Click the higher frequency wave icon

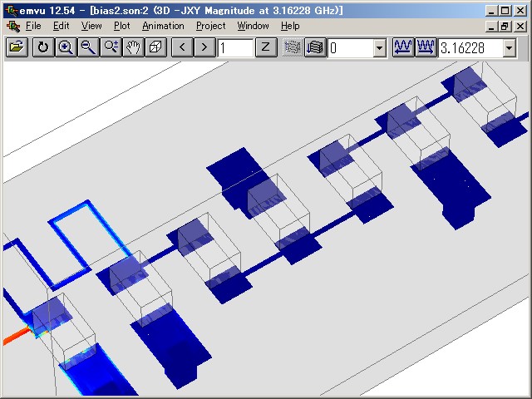coord(426,47)
